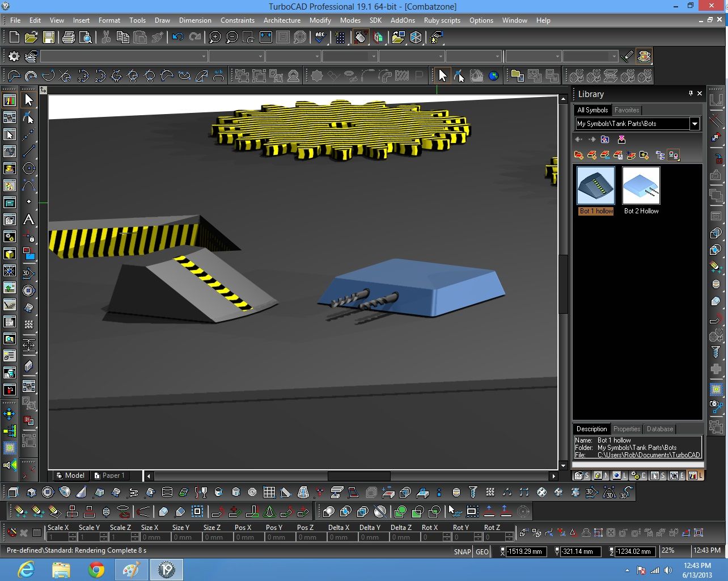Select the Bot 2 Hollow symbol thumbnail
728x581 pixels.
coord(641,186)
